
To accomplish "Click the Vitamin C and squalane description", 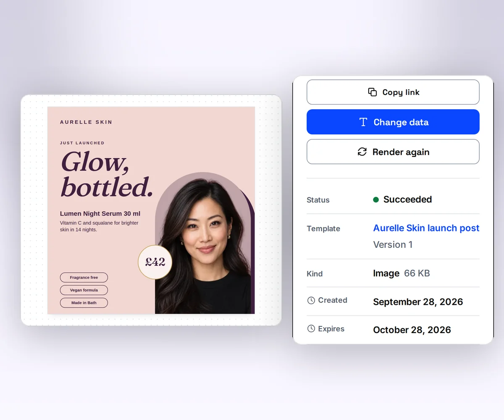I will 99,226.
